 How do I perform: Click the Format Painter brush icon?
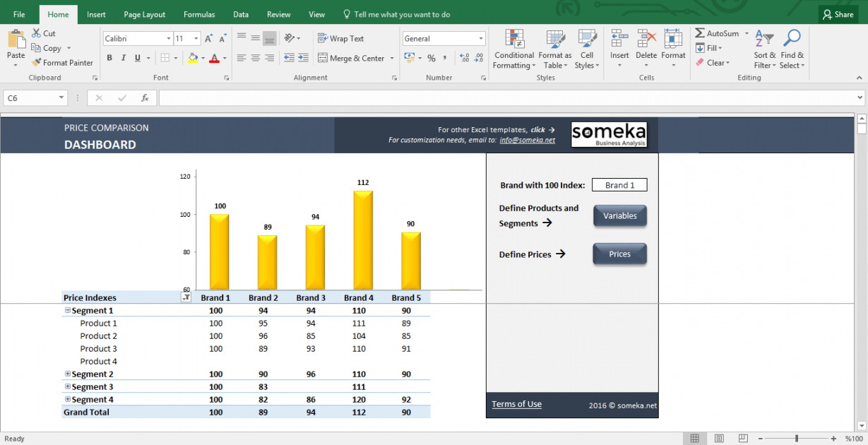(x=36, y=63)
